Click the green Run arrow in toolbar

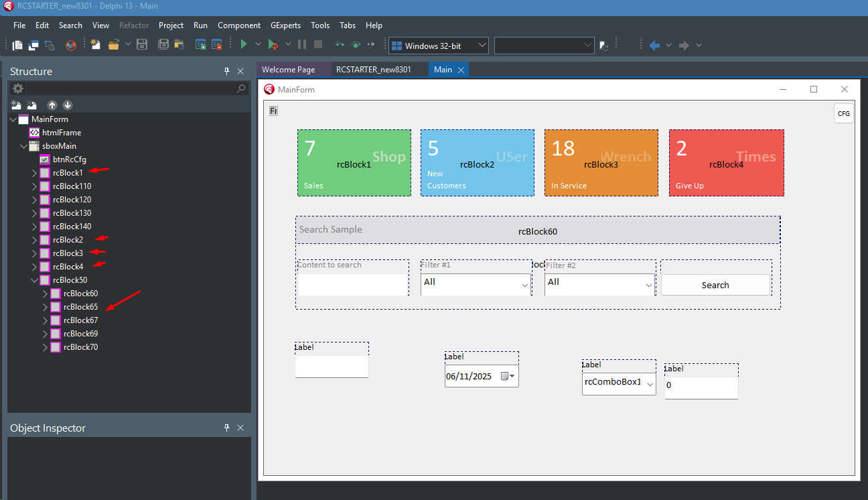244,45
